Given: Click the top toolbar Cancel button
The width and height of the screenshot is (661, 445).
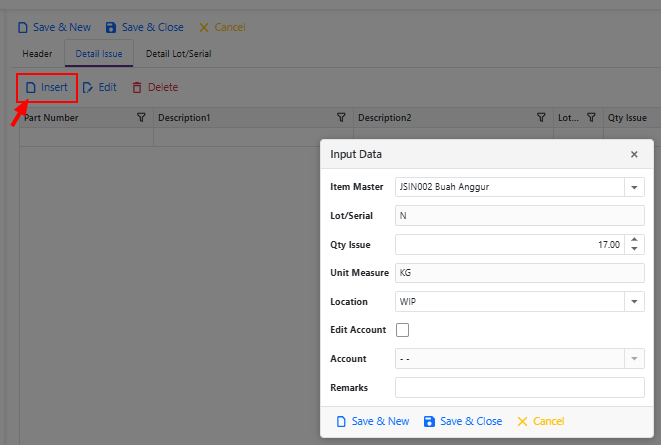Looking at the screenshot, I should pos(222,27).
